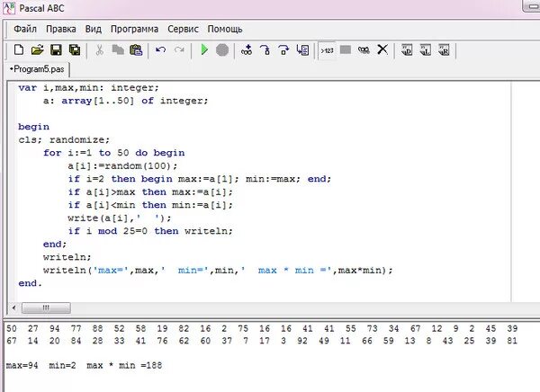The image size is (540, 392).
Task: Open the Файл menu
Action: pyautogui.click(x=25, y=29)
